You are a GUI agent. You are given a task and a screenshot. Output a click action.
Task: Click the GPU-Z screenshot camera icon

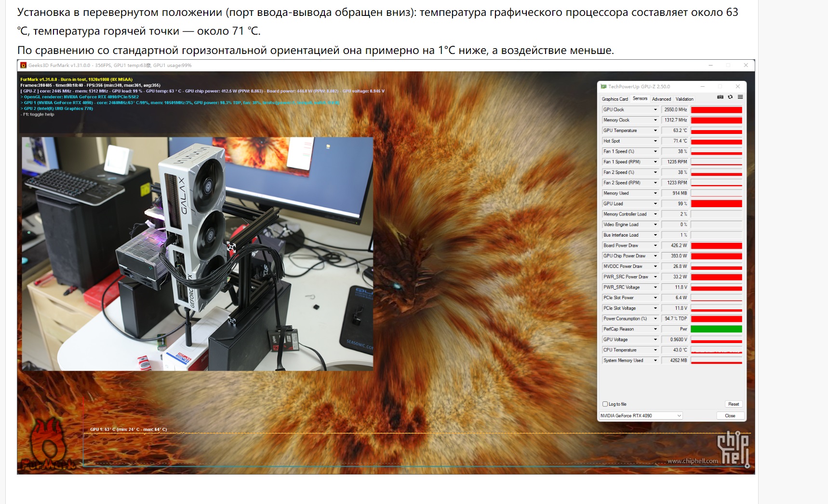click(720, 97)
